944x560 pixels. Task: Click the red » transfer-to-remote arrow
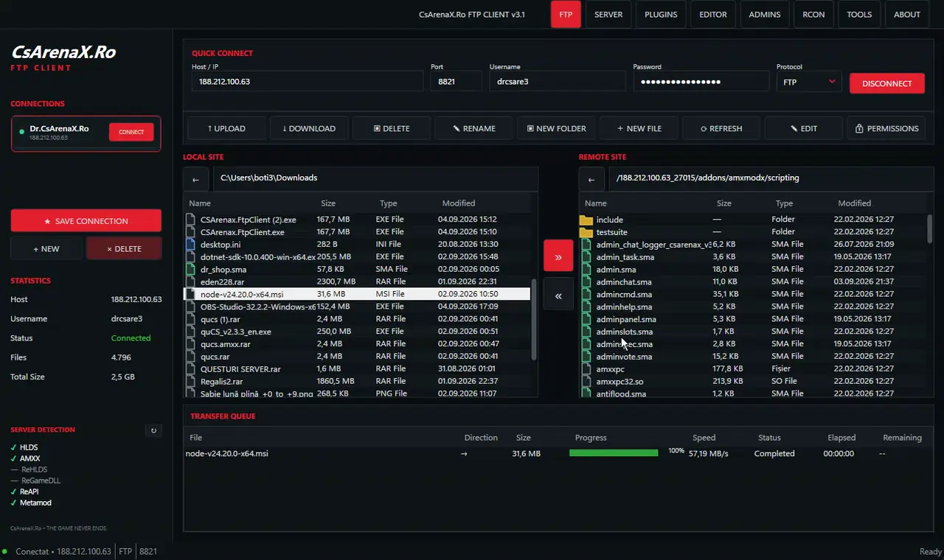point(558,256)
